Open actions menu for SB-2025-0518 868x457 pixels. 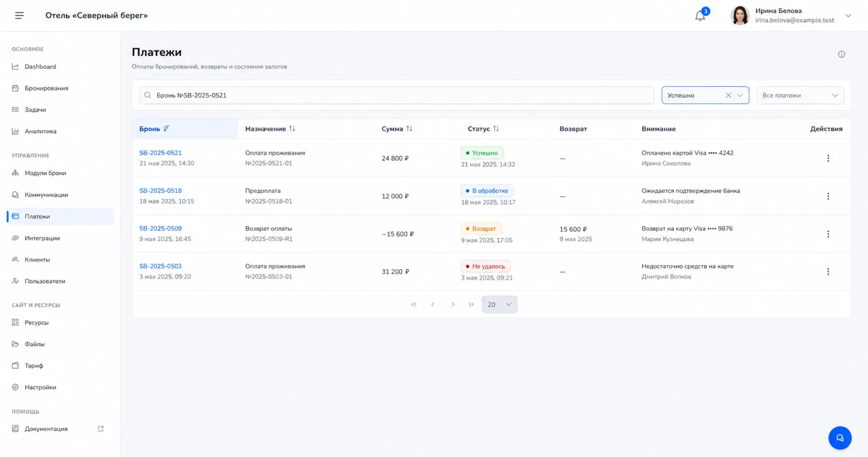tap(828, 196)
